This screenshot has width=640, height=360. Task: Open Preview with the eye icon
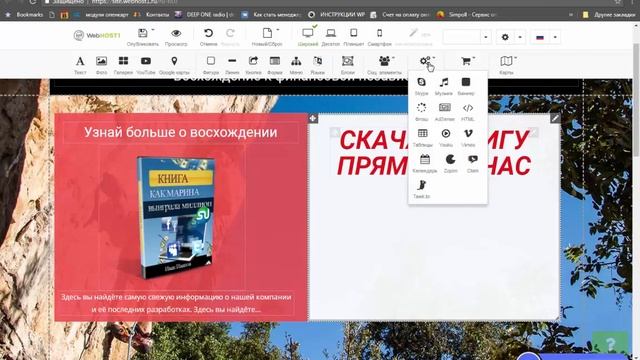coord(176,33)
